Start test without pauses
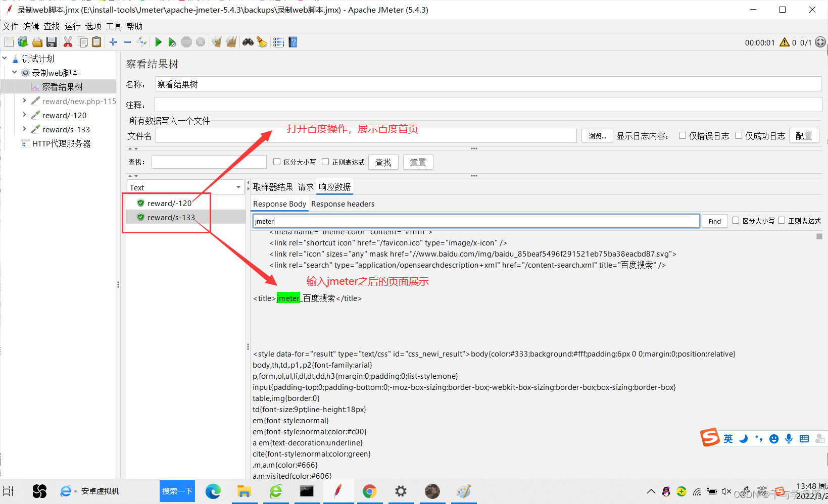 [172, 42]
